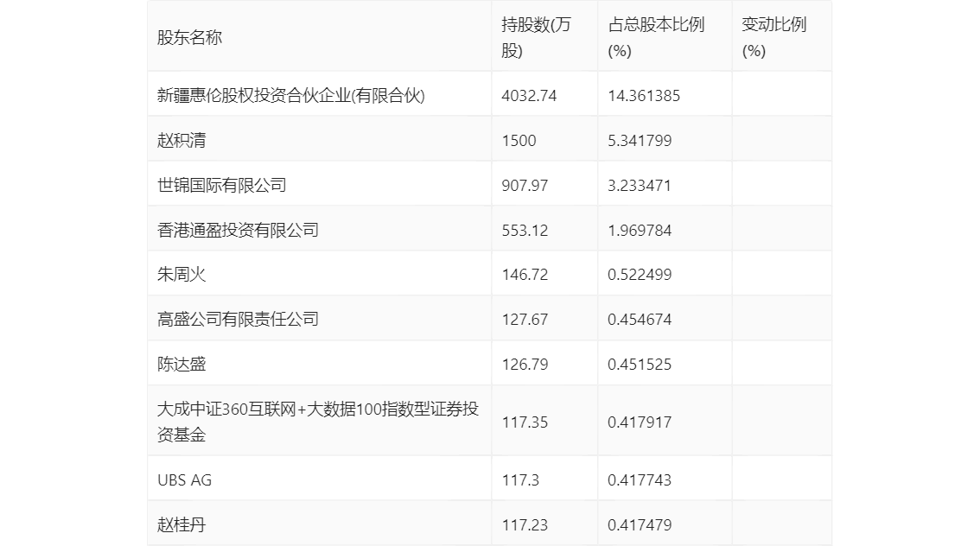Click holding value 4032.74
Image resolution: width=980 pixels, height=546 pixels.
529,96
